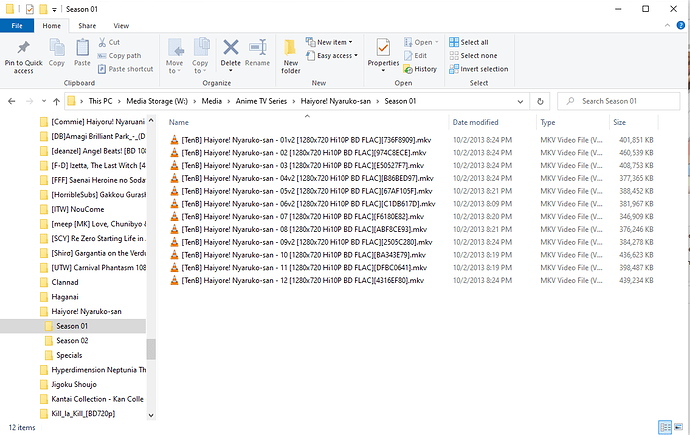Click the Properties icon
690x435 pixels.
(383, 48)
